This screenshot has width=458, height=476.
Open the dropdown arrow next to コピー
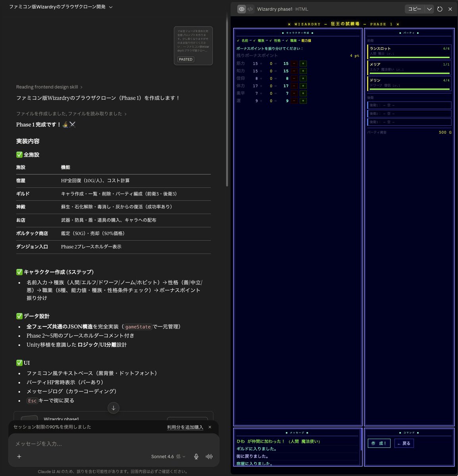tap(429, 9)
